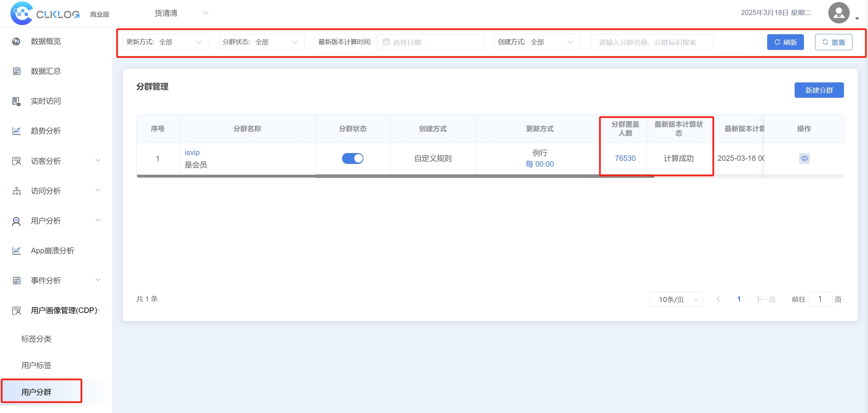
Task: Expand the 访客分析 menu
Action: (x=56, y=161)
